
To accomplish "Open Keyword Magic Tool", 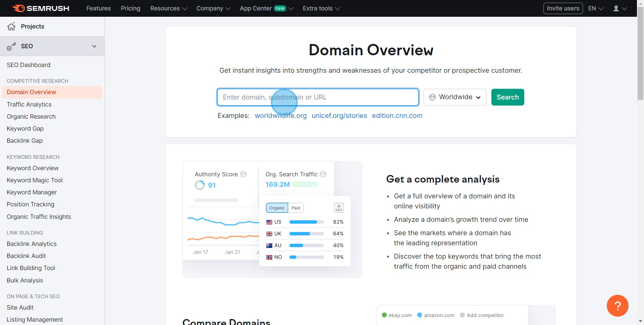I will click(35, 180).
